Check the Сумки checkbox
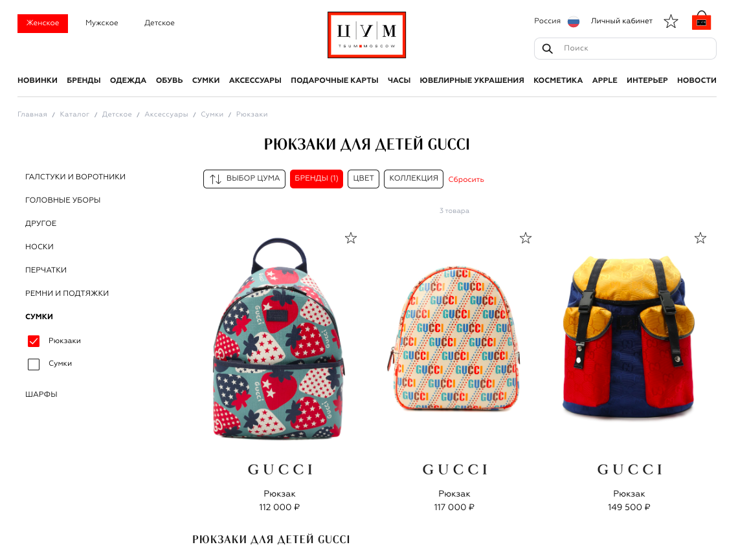 pos(34,364)
